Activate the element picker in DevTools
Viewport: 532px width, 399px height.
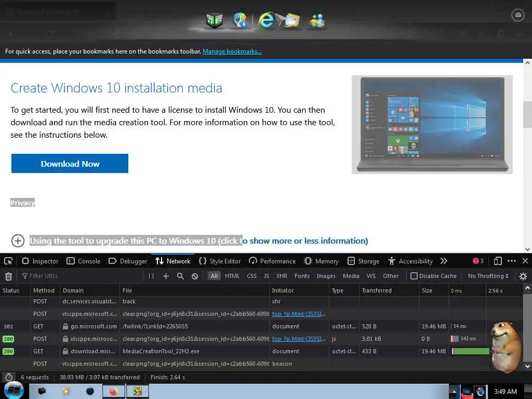[x=8, y=261]
